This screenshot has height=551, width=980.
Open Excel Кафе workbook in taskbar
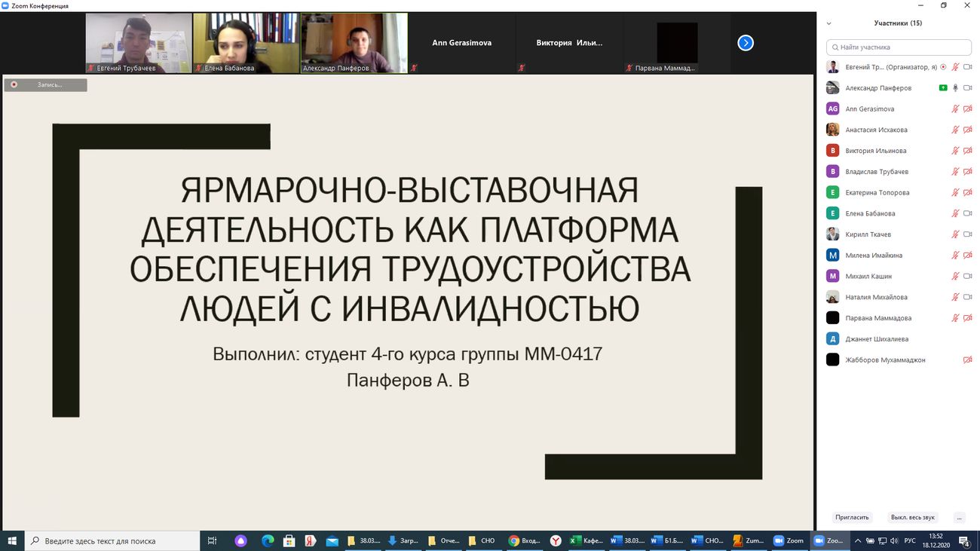586,540
